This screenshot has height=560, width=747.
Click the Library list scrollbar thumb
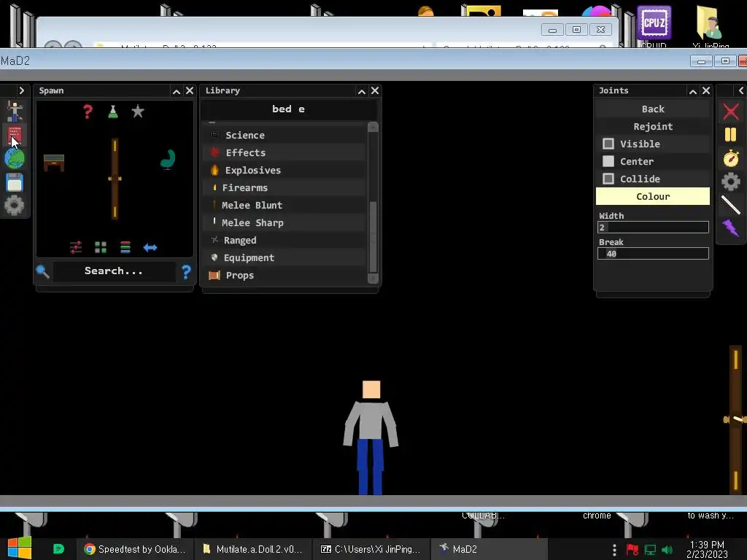click(373, 237)
